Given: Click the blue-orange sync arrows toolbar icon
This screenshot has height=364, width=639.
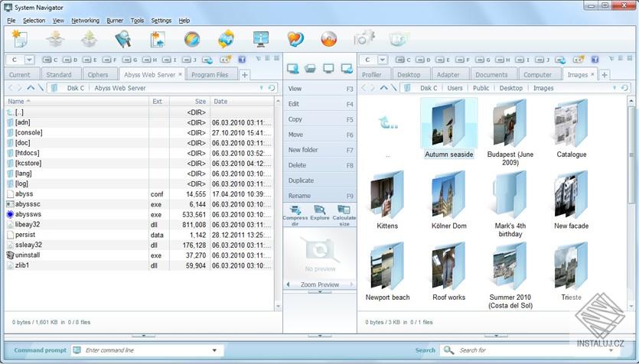Looking at the screenshot, I should (x=227, y=39).
